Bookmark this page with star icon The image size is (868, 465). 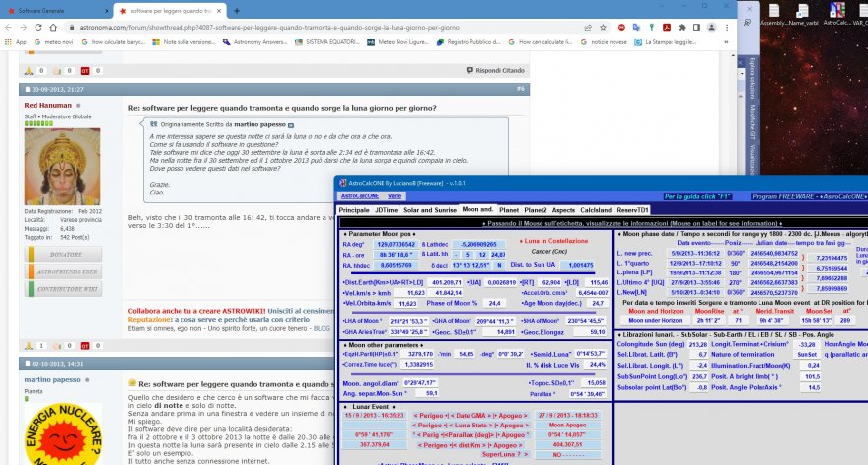click(x=603, y=28)
